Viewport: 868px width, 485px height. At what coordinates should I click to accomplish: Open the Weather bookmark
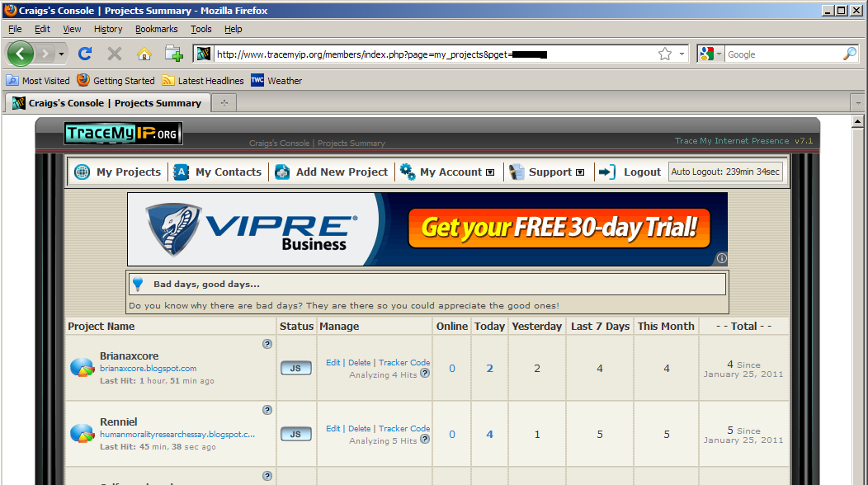point(276,80)
